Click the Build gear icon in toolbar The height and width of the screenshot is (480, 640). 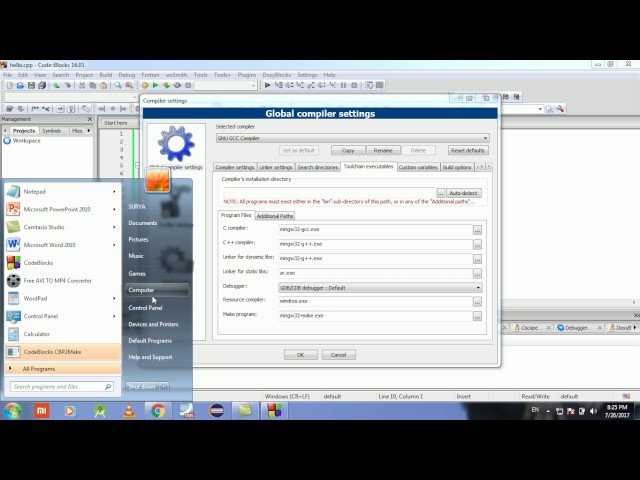(144, 85)
